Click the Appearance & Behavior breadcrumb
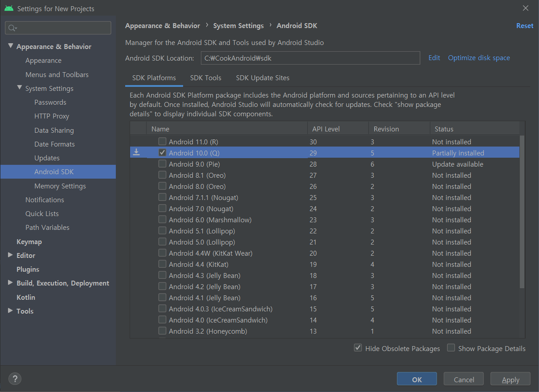Viewport: 539px width, 392px height. pyautogui.click(x=163, y=26)
